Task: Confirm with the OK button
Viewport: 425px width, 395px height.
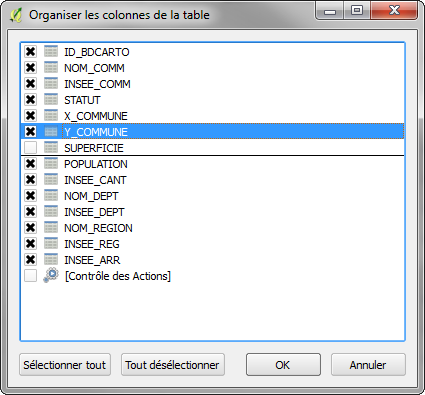Action: click(x=283, y=365)
